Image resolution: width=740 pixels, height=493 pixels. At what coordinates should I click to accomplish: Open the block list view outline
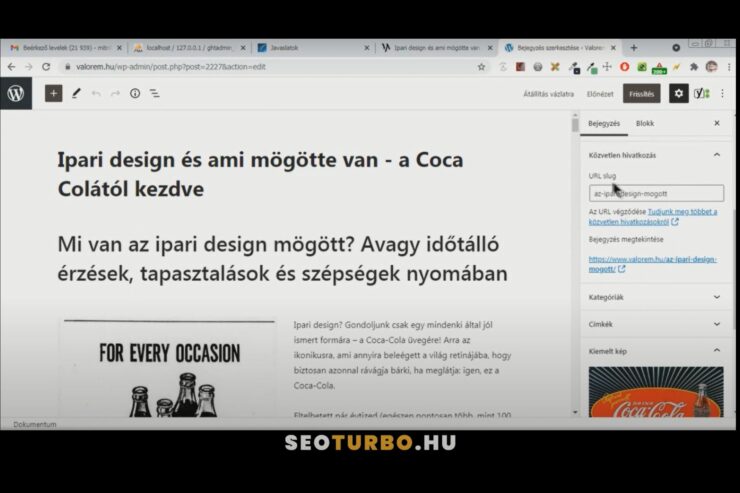click(x=155, y=93)
